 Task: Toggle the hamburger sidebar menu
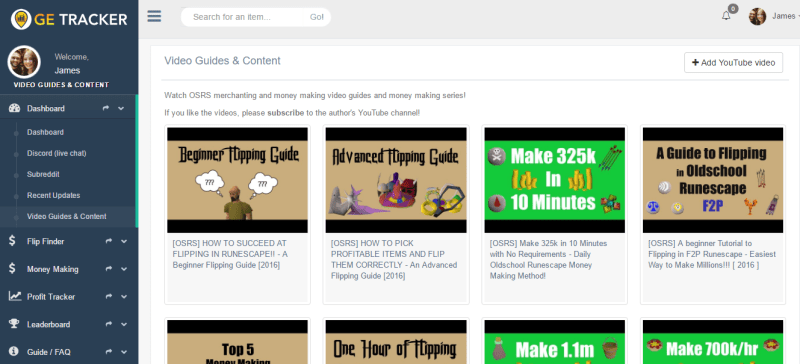pyautogui.click(x=154, y=16)
